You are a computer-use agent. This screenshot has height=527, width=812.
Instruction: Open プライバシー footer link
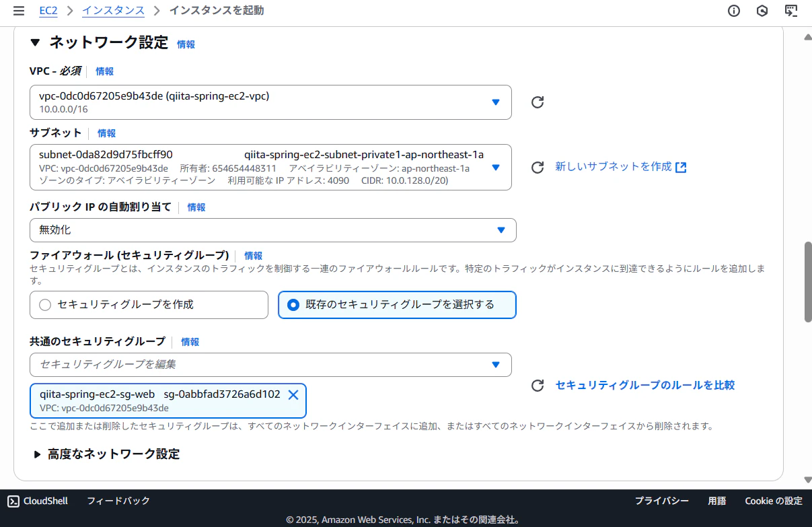click(662, 501)
